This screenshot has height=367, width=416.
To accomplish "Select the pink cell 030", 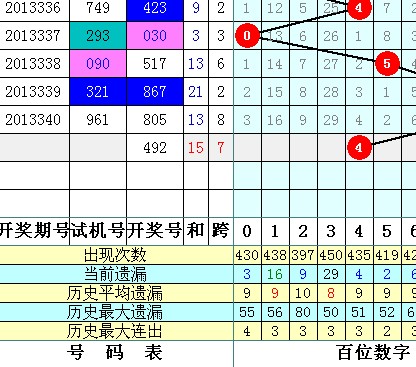I will [x=155, y=36].
